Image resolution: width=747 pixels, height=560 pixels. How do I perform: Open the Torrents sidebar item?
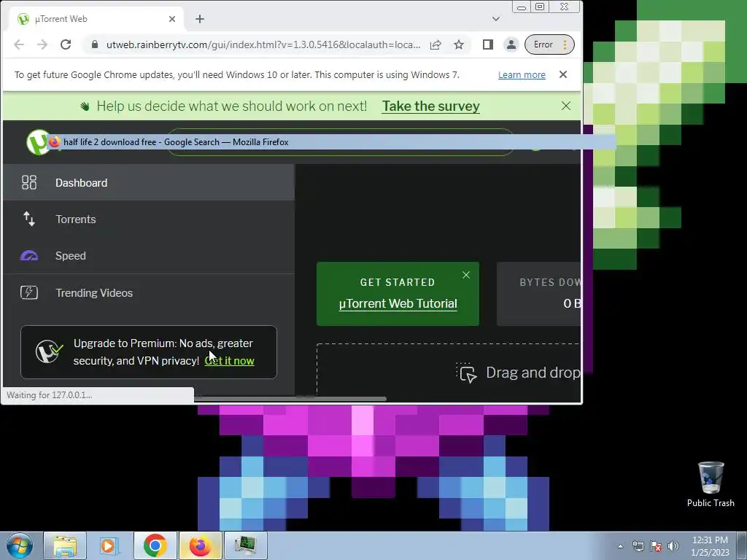click(149, 219)
